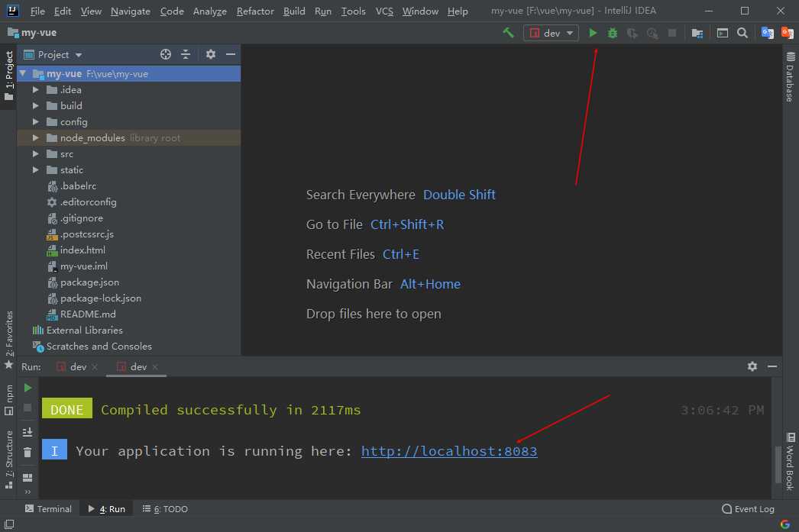The height and width of the screenshot is (532, 799).
Task: Click the scroll to end icon in Run panel
Action: click(x=27, y=432)
